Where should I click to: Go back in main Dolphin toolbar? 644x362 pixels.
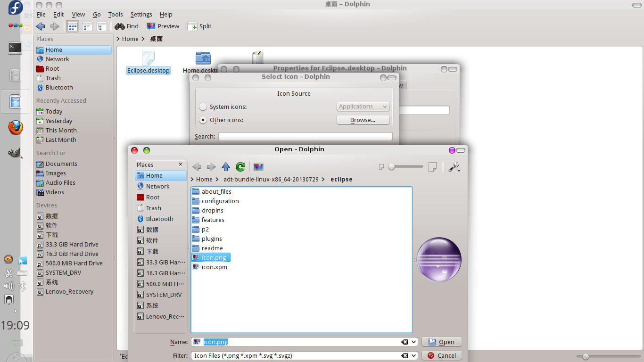tap(41, 26)
